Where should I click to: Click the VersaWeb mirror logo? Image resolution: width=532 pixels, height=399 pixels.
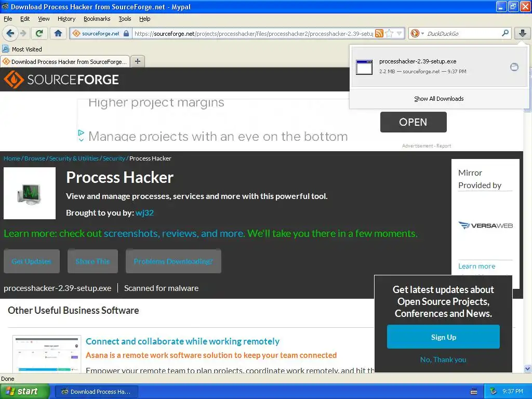pyautogui.click(x=486, y=225)
